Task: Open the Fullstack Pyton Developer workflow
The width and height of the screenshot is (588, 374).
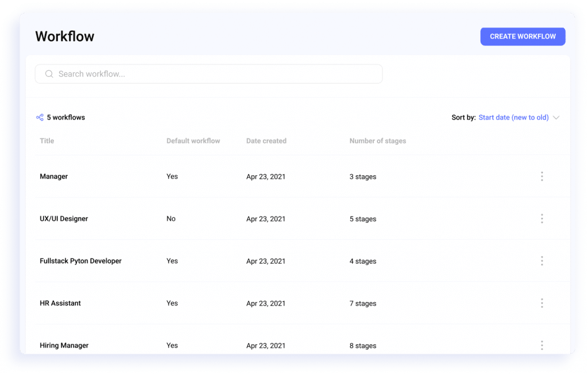Action: pyautogui.click(x=80, y=260)
